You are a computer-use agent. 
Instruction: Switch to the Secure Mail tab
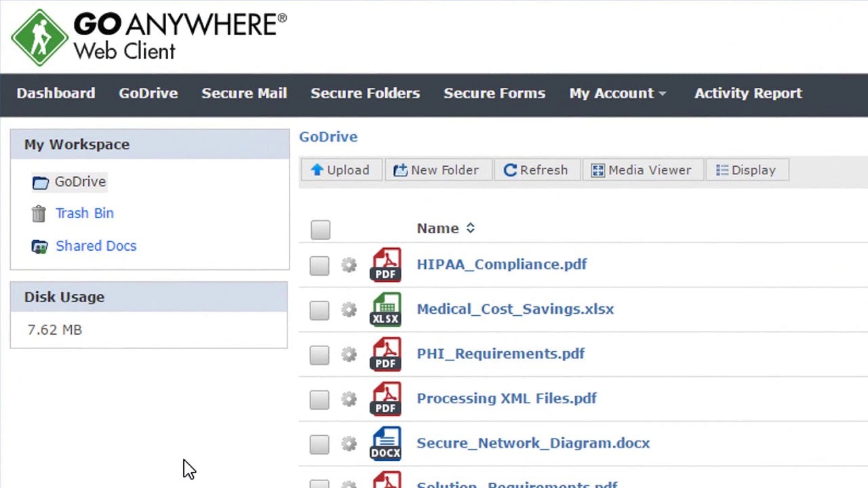pyautogui.click(x=244, y=94)
